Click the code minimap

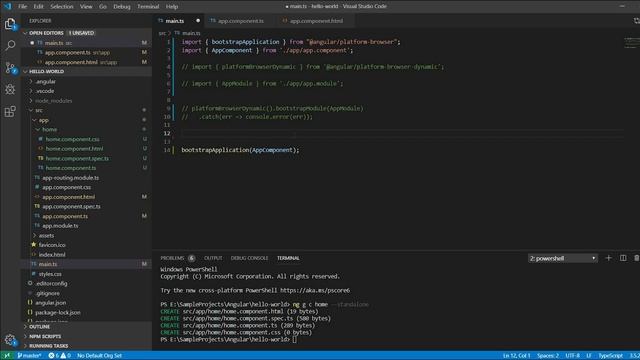click(632, 42)
